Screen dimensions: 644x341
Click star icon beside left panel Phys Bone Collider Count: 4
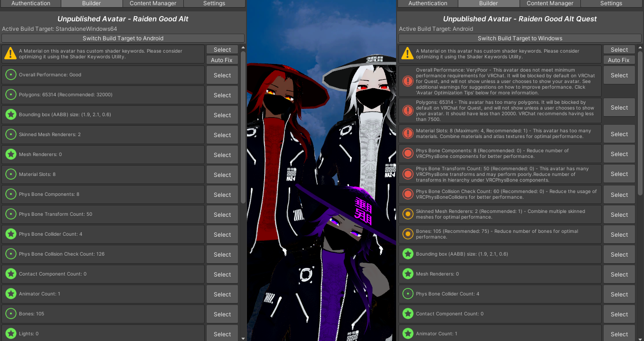[x=10, y=234]
